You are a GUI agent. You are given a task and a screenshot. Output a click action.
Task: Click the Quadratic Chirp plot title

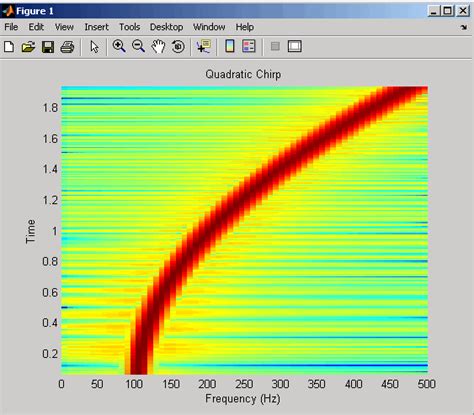tap(243, 74)
